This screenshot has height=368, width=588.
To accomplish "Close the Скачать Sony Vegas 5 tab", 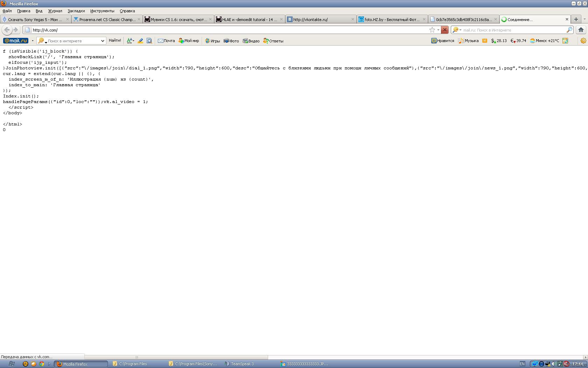I will click(x=68, y=19).
